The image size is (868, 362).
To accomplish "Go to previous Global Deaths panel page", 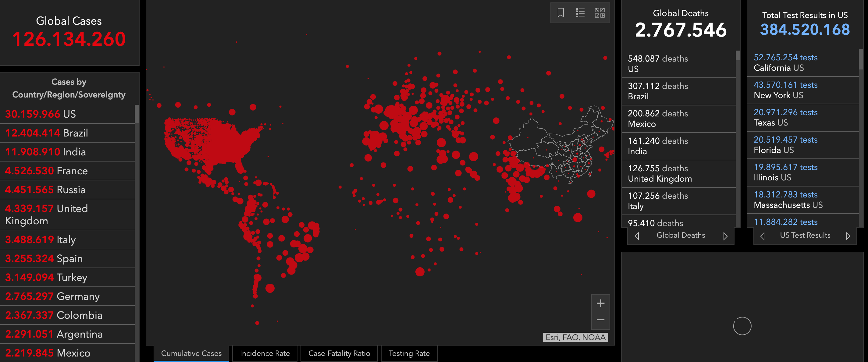I will [636, 236].
